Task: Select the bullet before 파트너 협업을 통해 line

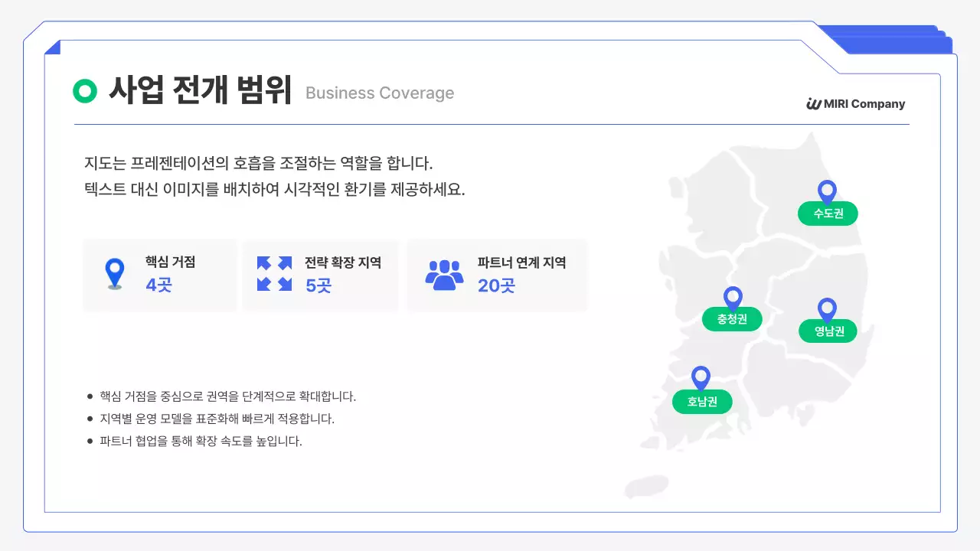Action: (88, 441)
